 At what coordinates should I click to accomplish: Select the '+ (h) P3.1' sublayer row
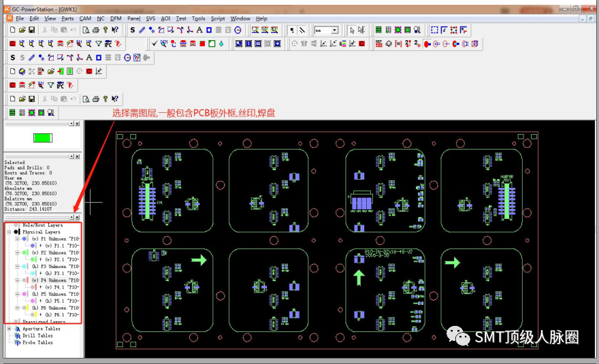(59, 273)
